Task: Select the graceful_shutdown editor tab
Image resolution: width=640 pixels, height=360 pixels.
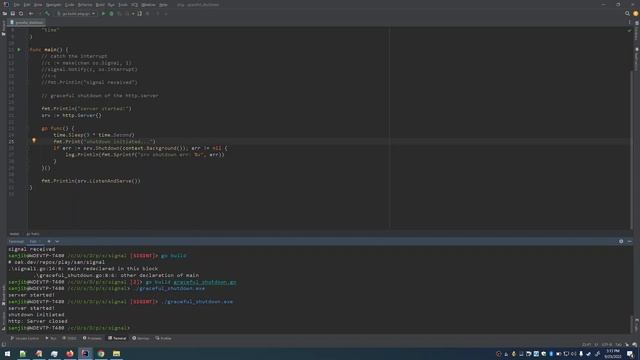Action: pos(27,22)
